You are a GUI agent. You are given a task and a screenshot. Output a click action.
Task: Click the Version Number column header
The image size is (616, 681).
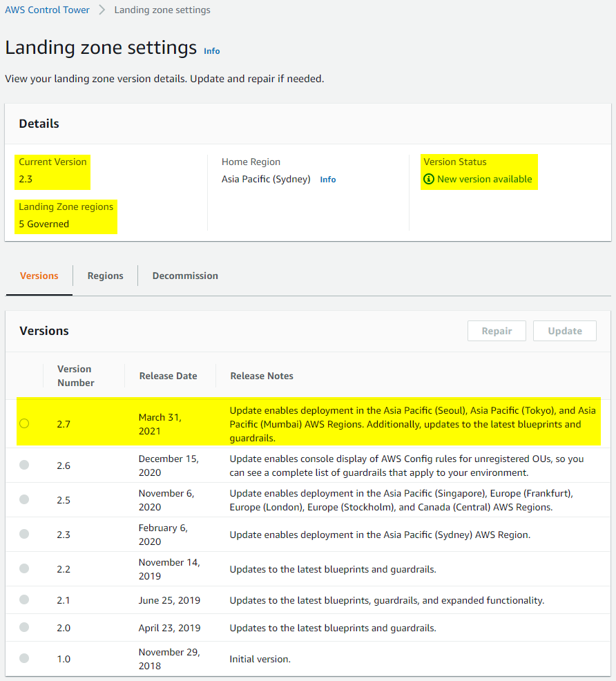pos(76,376)
